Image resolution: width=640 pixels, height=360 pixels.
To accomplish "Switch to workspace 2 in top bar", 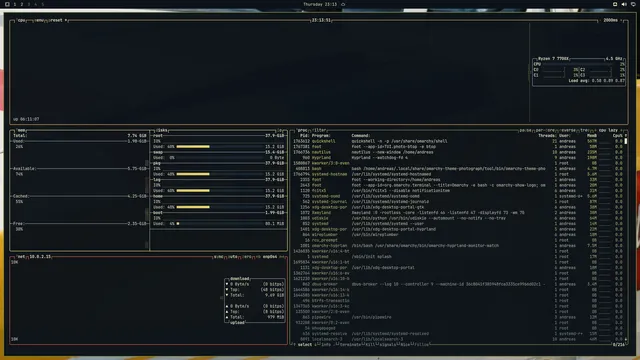I will point(22,4).
